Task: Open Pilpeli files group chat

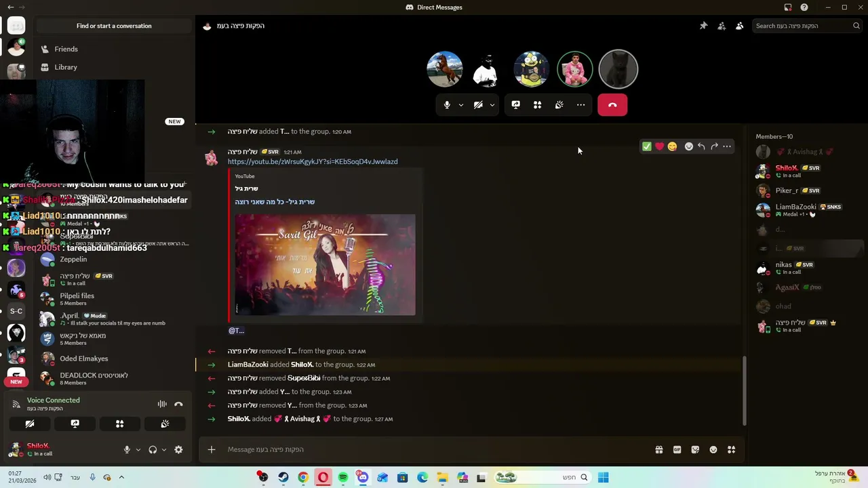Action: coord(114,299)
